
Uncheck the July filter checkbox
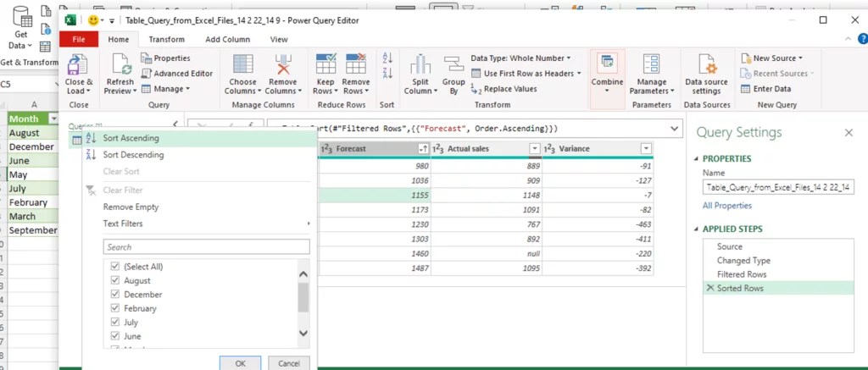point(115,322)
